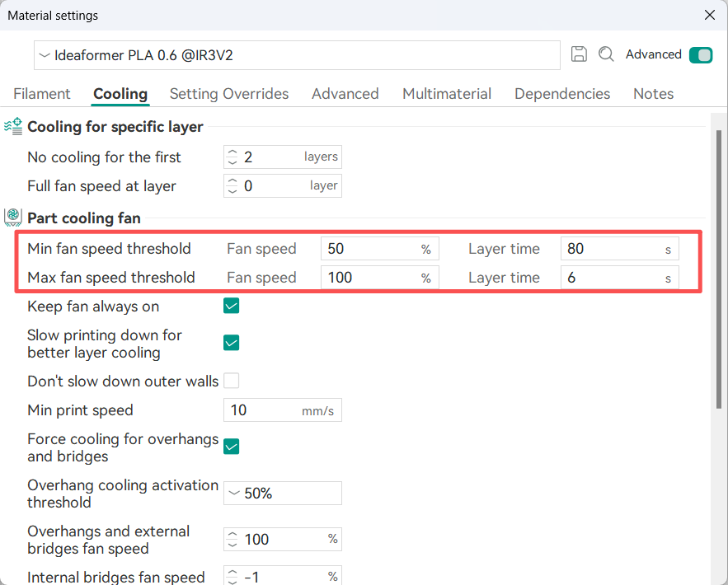
Task: Click the Cooling for specific layer section icon
Action: click(x=13, y=126)
